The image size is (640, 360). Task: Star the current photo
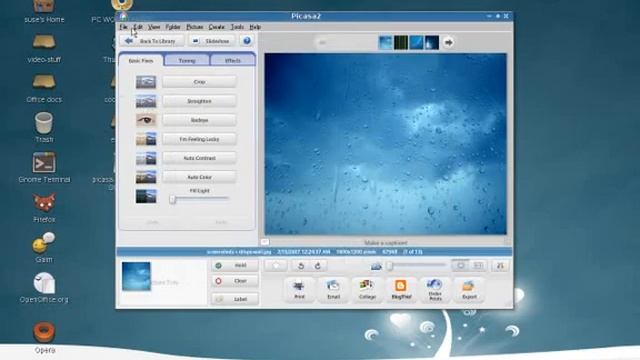point(276,266)
